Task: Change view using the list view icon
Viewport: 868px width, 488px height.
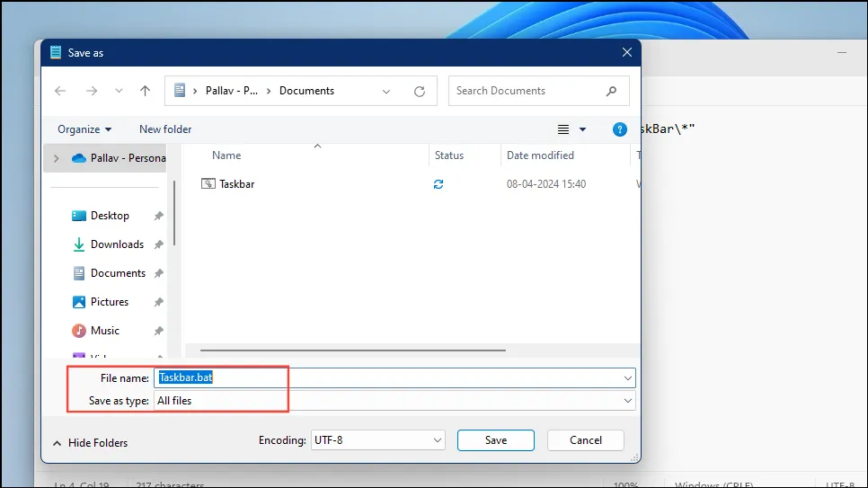Action: click(x=563, y=129)
